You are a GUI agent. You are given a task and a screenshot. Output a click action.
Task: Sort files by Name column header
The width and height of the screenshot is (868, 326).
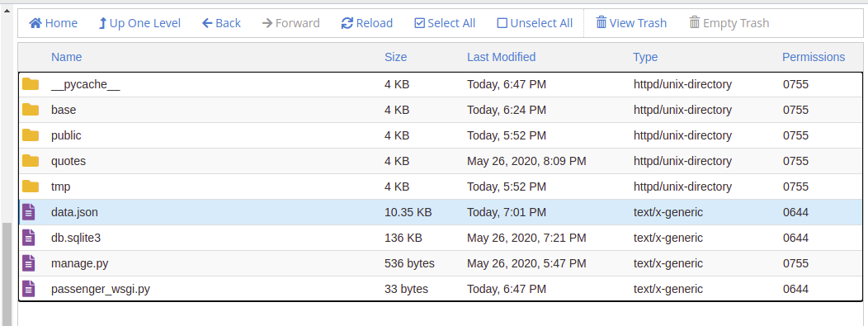(67, 57)
